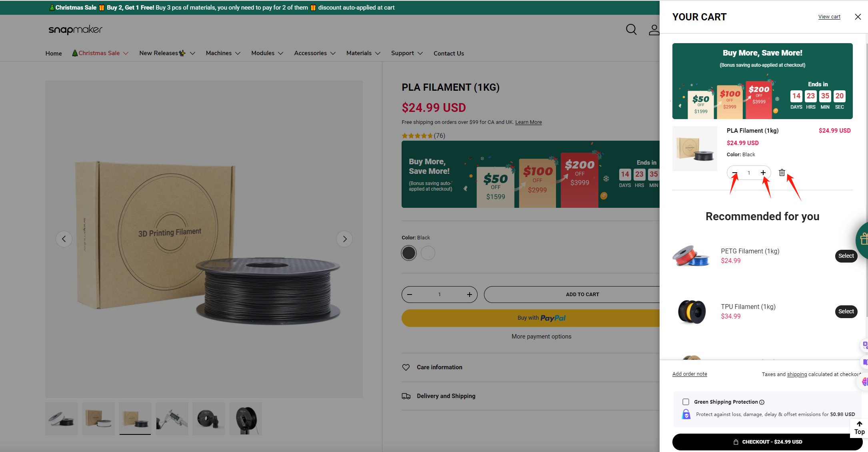Open the Contact Us page
The height and width of the screenshot is (452, 868).
[449, 54]
